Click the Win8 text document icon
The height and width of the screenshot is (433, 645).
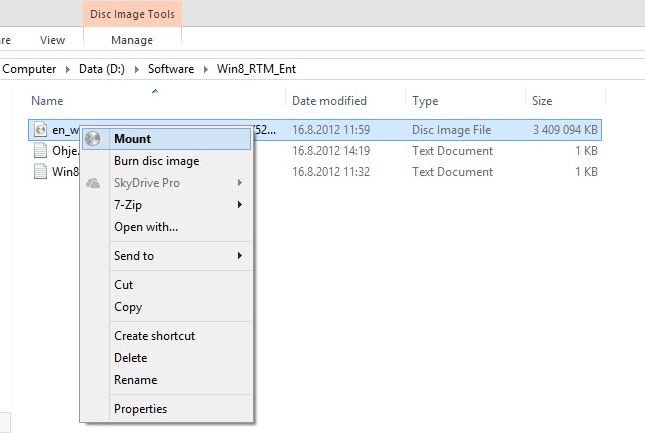click(40, 172)
